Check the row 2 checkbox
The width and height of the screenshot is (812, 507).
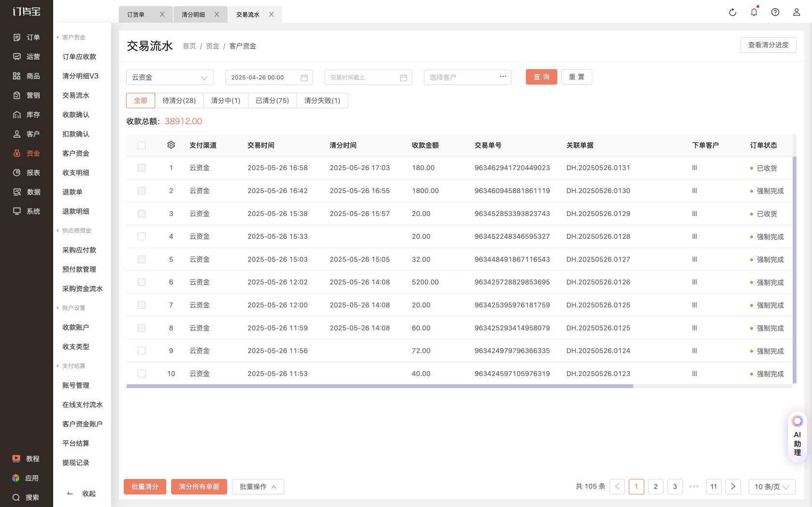[x=142, y=190]
